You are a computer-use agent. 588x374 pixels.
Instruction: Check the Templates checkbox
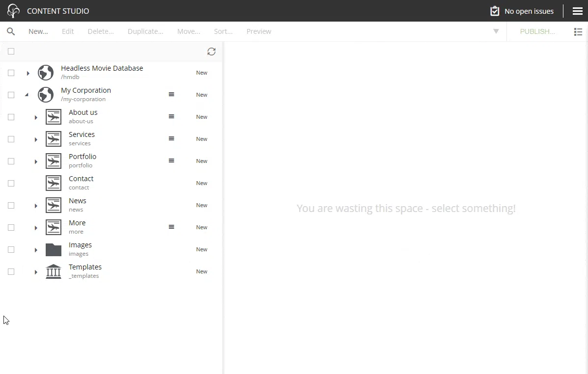[11, 272]
